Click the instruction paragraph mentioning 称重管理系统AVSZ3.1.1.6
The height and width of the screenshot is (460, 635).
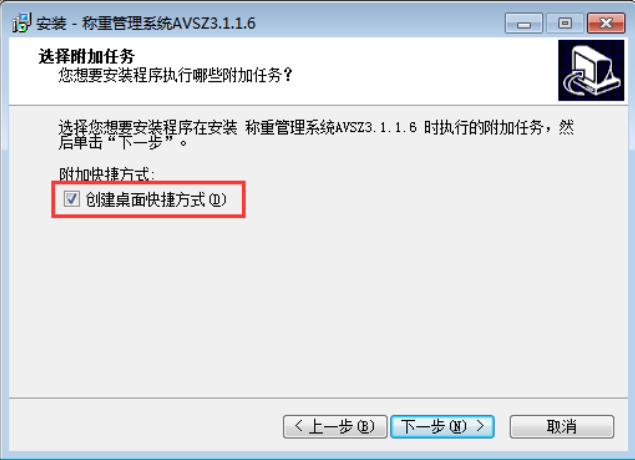(316, 135)
